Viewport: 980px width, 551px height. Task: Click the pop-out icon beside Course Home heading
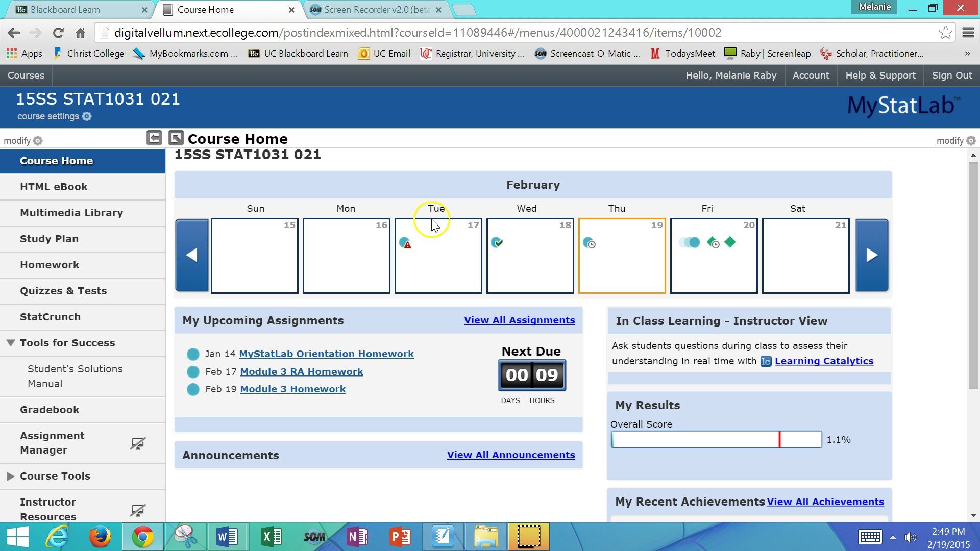(176, 138)
